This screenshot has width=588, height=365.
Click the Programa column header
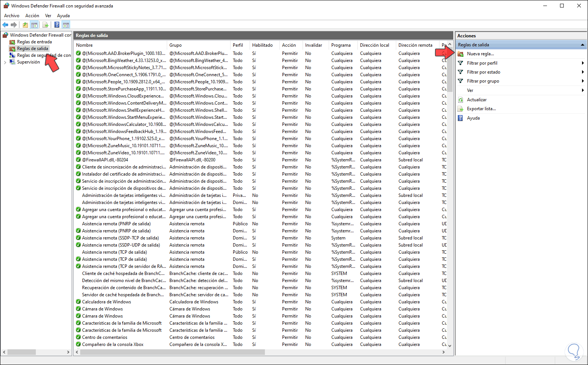point(344,45)
